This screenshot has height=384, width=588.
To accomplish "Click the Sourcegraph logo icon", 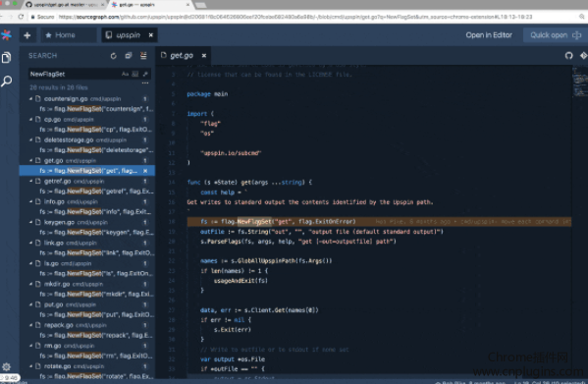I will (6, 35).
